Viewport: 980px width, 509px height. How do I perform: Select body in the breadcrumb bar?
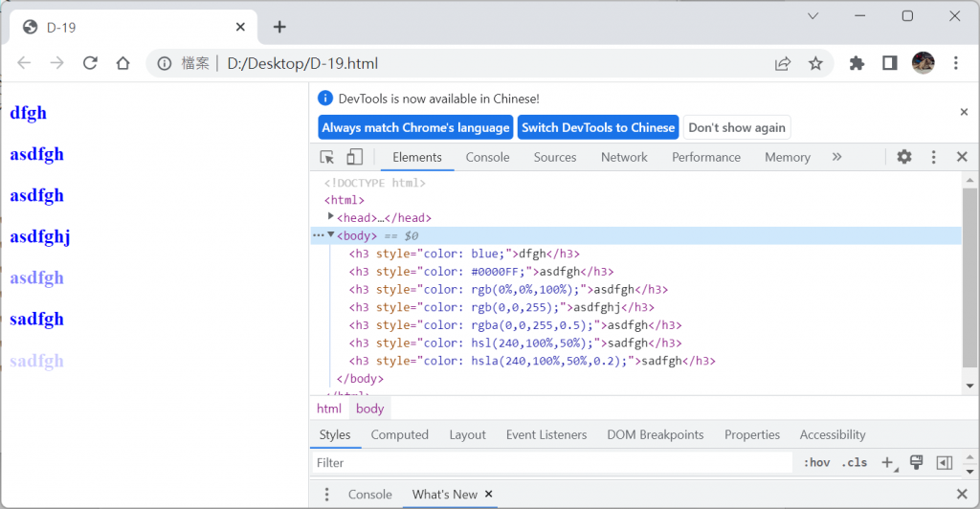click(x=370, y=409)
